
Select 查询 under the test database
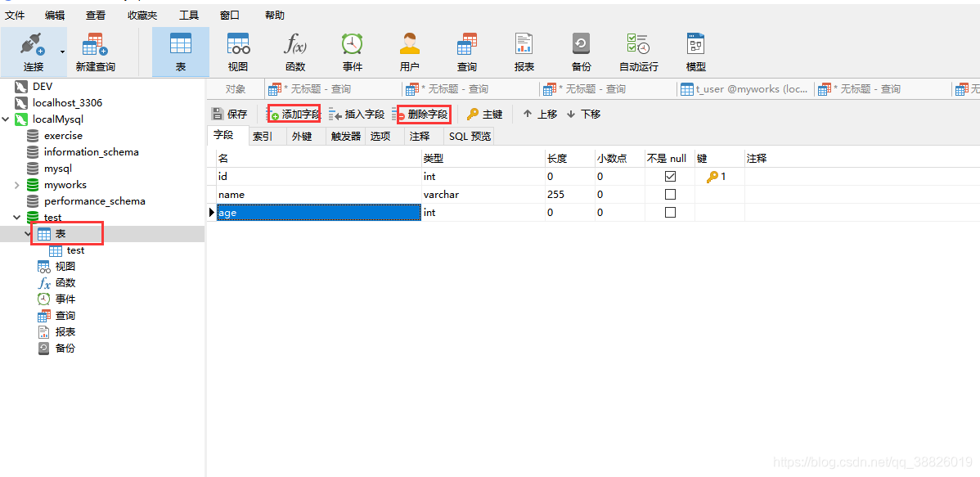(65, 316)
